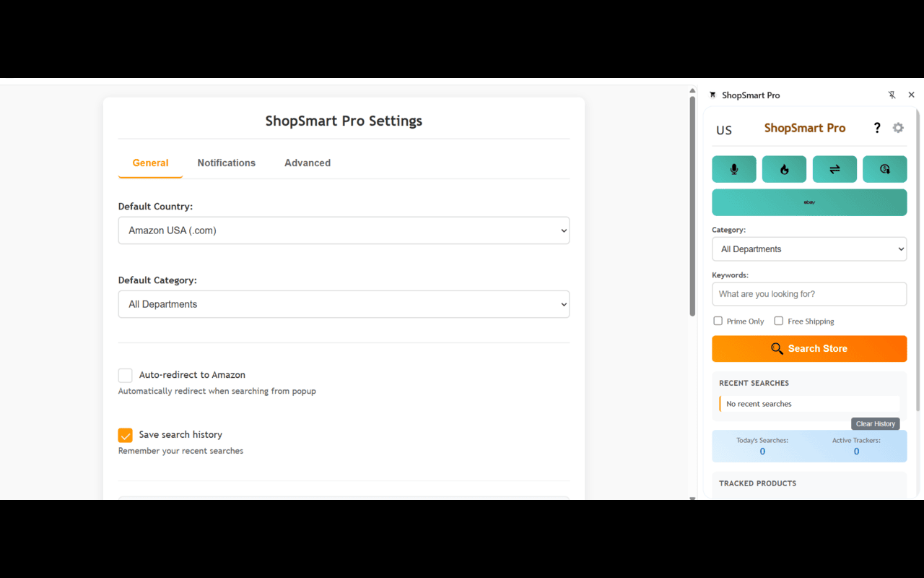Open trending deals with the flame button
This screenshot has width=924, height=578.
784,169
